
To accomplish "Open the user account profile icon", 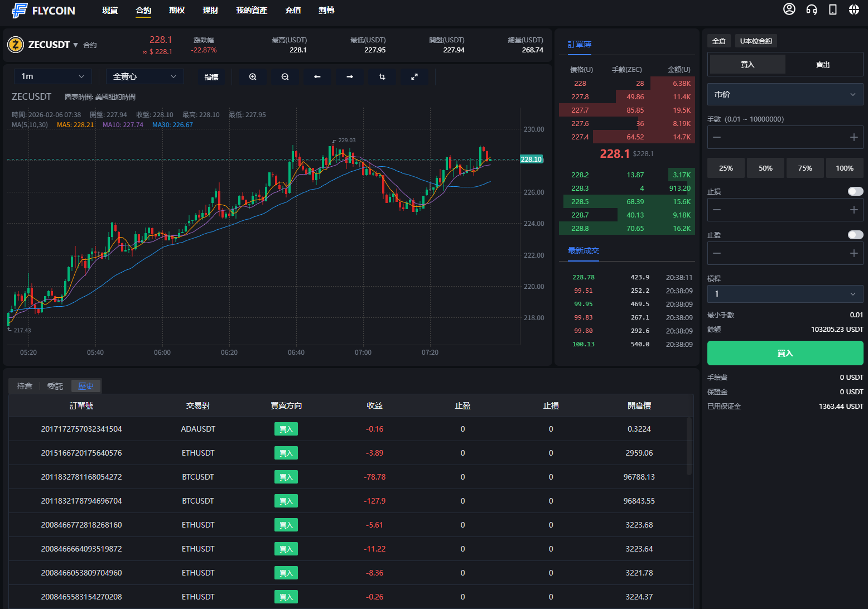I will [x=789, y=9].
